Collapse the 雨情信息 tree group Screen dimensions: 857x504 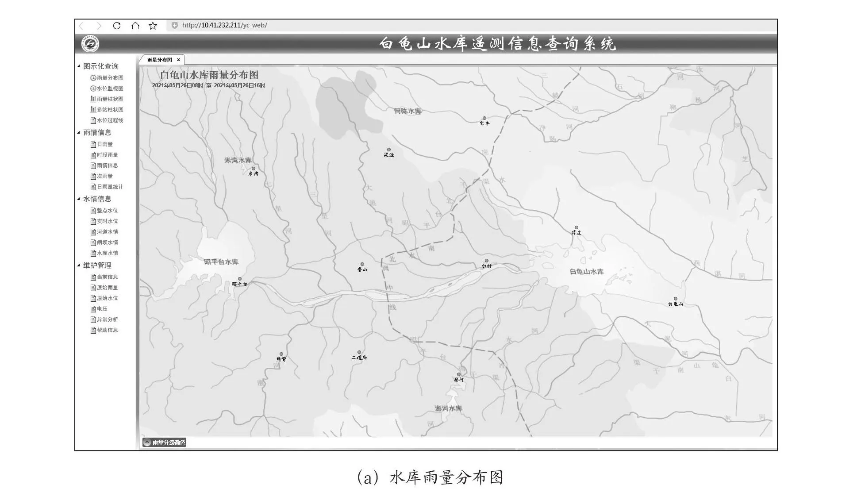click(x=79, y=133)
